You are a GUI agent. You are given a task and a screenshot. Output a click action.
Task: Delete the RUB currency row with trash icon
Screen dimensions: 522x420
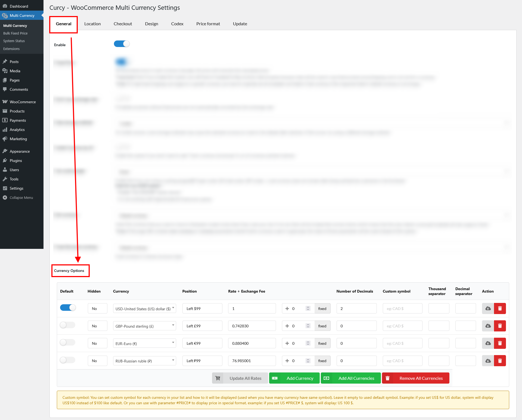tap(500, 361)
